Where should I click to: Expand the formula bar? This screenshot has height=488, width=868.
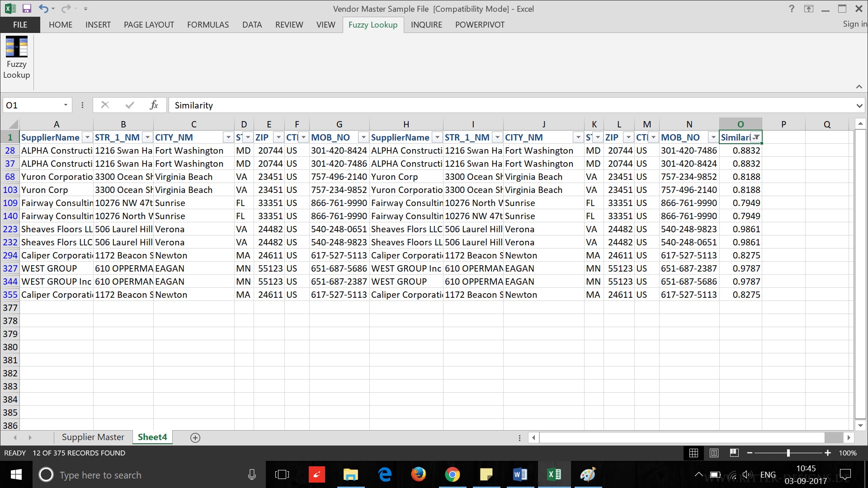click(x=859, y=106)
